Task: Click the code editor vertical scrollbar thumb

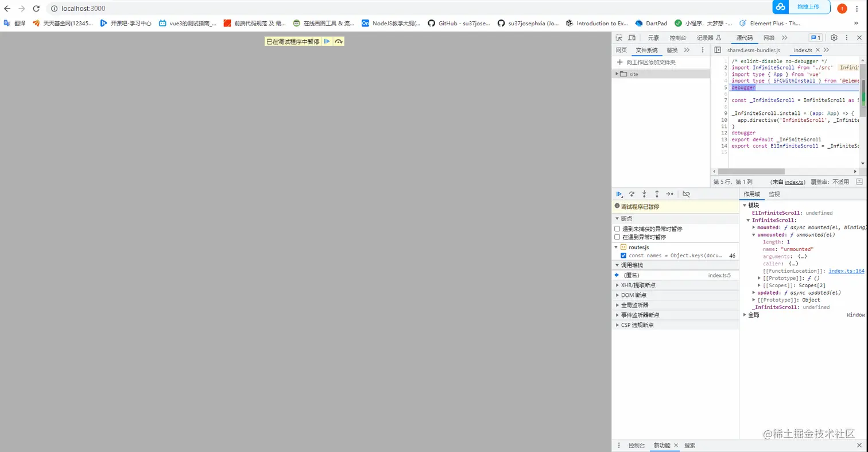Action: pyautogui.click(x=862, y=89)
